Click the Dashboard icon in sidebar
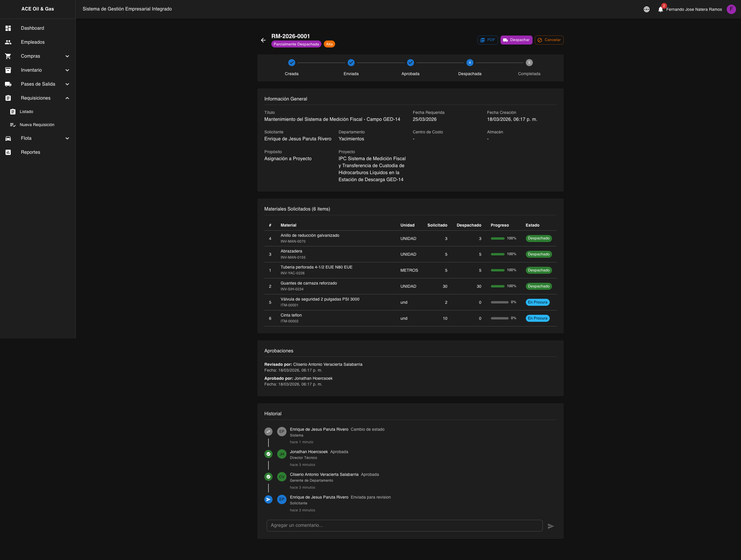The height and width of the screenshot is (560, 741). [8, 28]
